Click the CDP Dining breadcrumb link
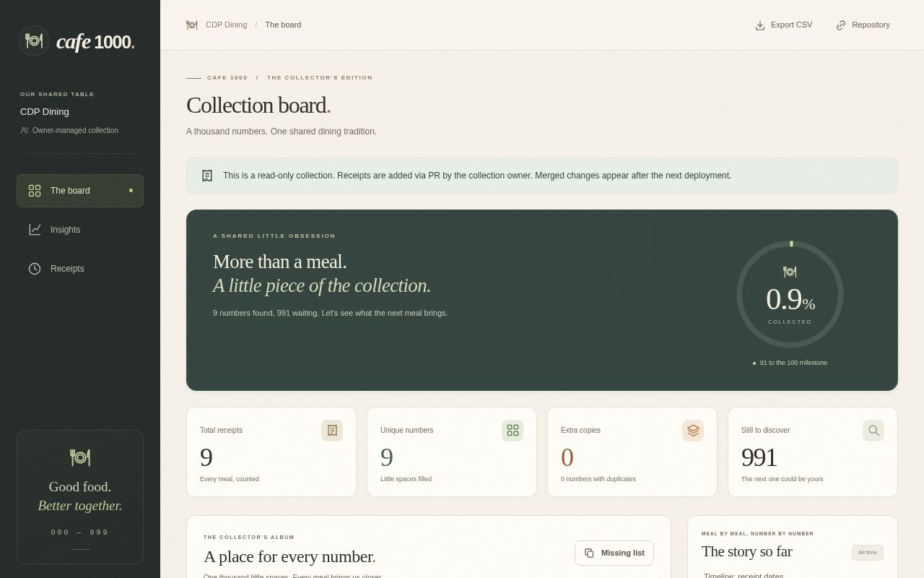924x578 pixels. [226, 25]
